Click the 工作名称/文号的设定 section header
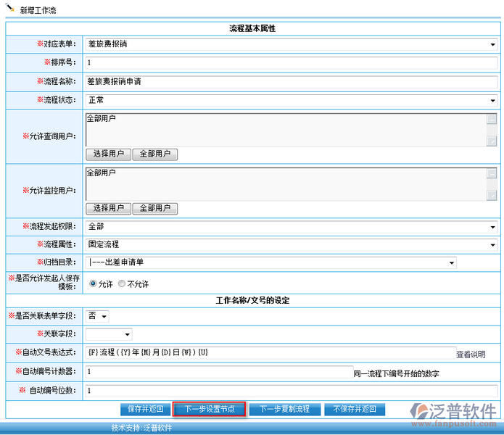 (x=252, y=301)
